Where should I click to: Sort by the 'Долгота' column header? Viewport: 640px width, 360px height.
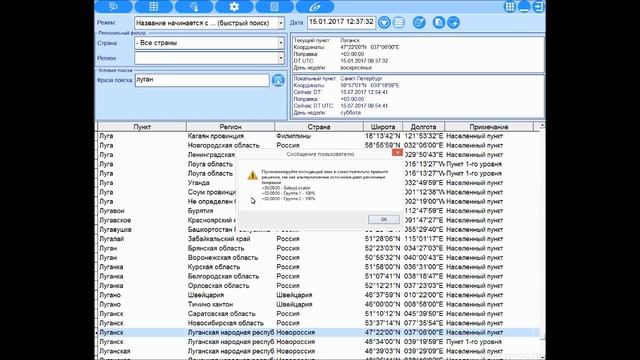424,127
